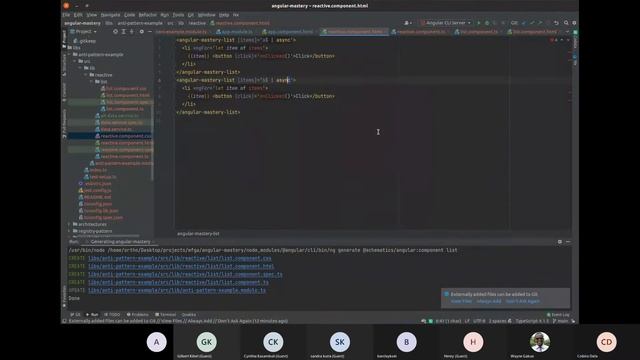Click the Rollback undo arrow icon
The width and height of the screenshot is (640, 360).
(x=556, y=23)
